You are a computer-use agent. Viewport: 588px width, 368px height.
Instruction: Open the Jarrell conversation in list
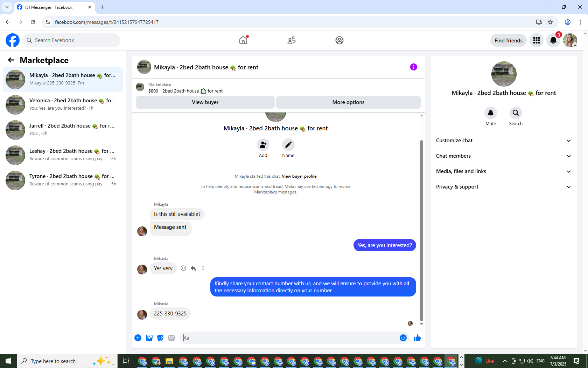coord(63,130)
